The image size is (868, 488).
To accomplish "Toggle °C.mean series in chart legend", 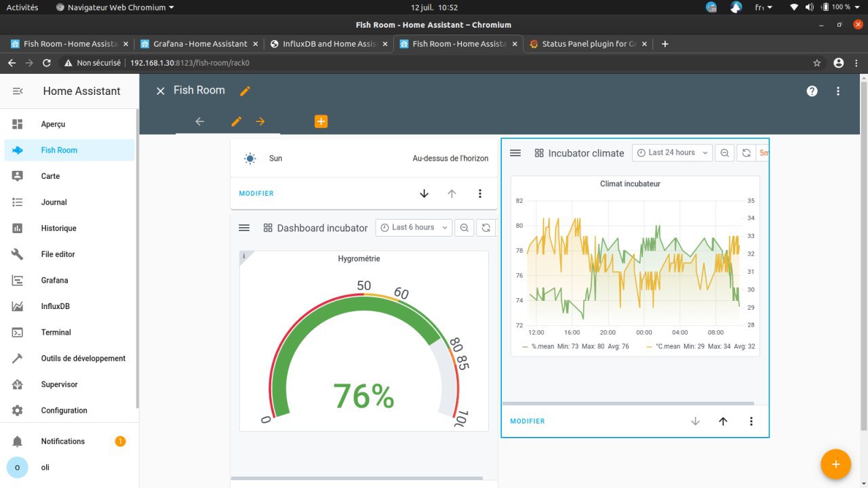I will click(668, 346).
